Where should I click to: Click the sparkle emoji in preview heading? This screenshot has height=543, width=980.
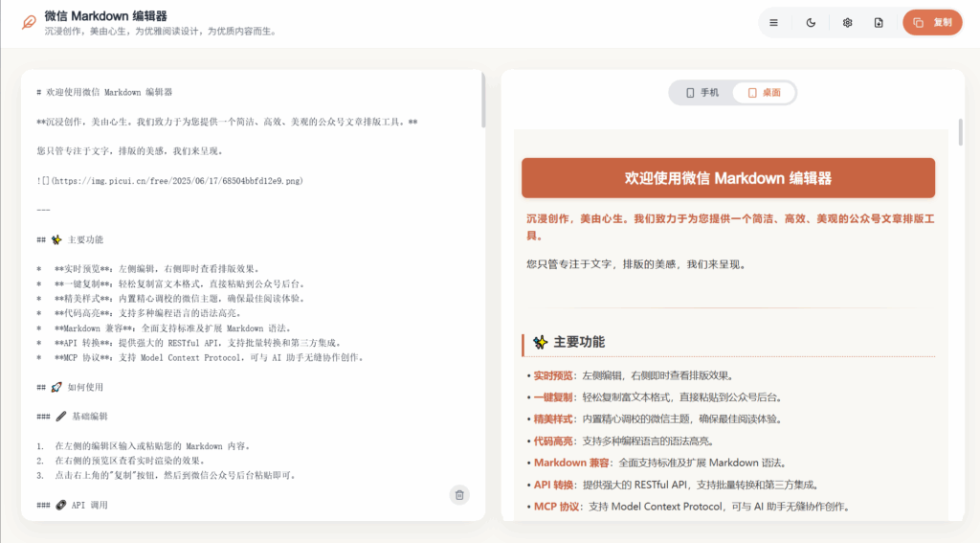(541, 342)
